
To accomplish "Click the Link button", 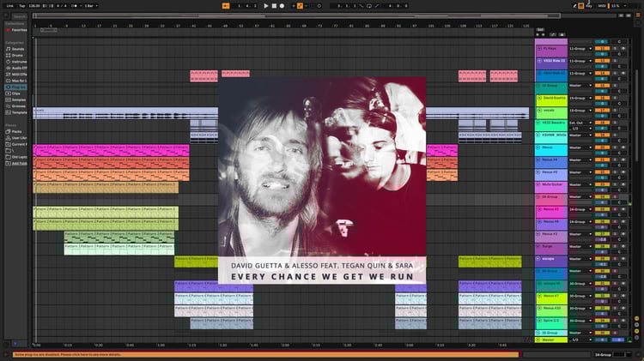I will point(9,6).
